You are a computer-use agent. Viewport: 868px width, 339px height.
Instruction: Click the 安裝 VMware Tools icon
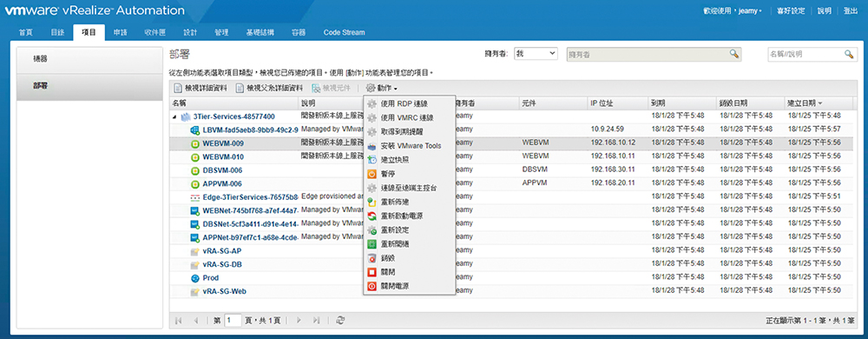click(x=372, y=146)
